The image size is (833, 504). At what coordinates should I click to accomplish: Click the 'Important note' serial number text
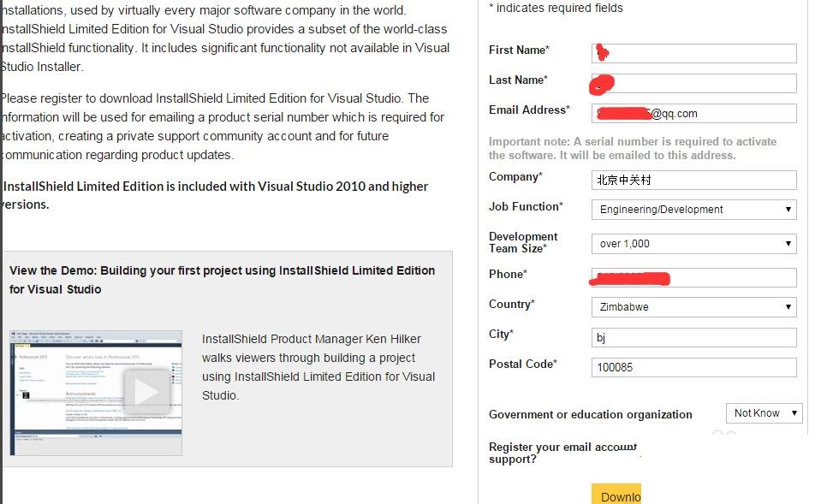pyautogui.click(x=633, y=149)
